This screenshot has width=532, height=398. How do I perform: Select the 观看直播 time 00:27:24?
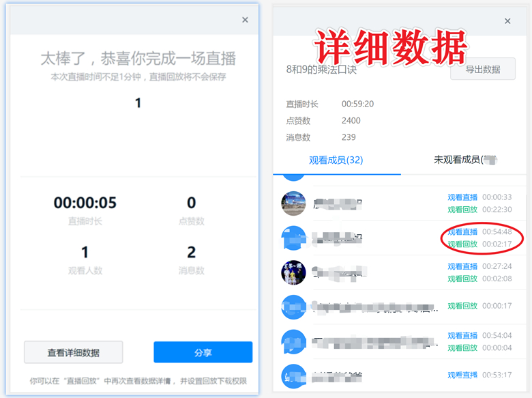pyautogui.click(x=497, y=266)
